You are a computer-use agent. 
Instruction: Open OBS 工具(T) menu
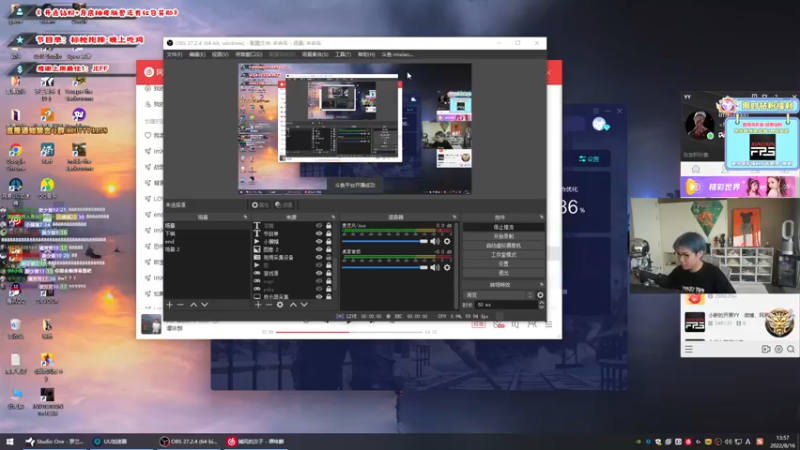click(343, 55)
